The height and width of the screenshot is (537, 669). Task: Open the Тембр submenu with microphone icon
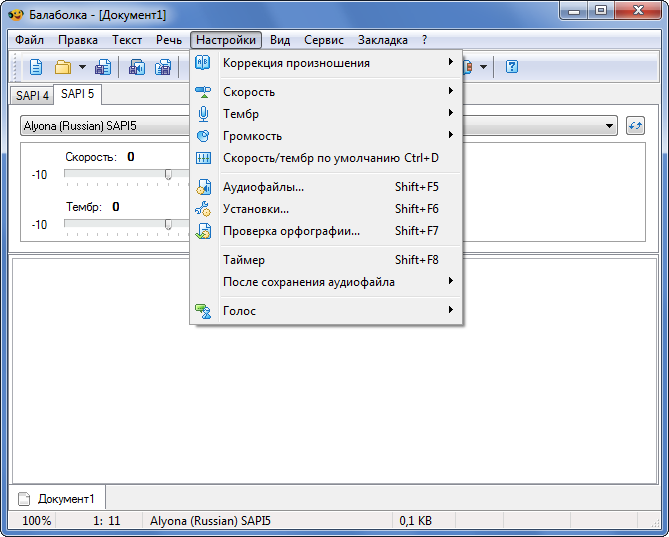(x=326, y=114)
